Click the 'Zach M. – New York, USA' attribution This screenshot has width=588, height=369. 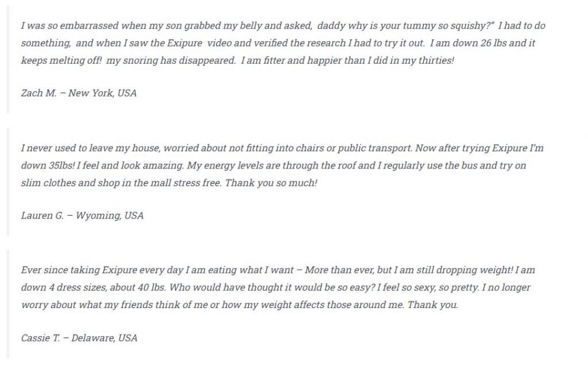coord(79,93)
